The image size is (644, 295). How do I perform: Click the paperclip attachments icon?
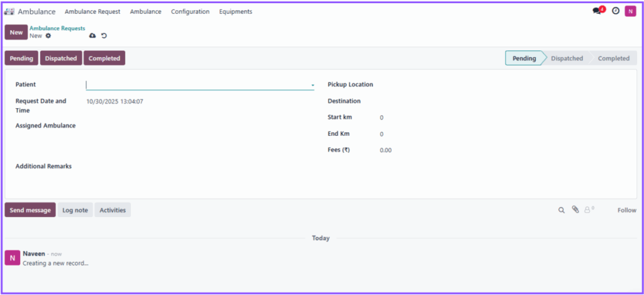(x=575, y=210)
